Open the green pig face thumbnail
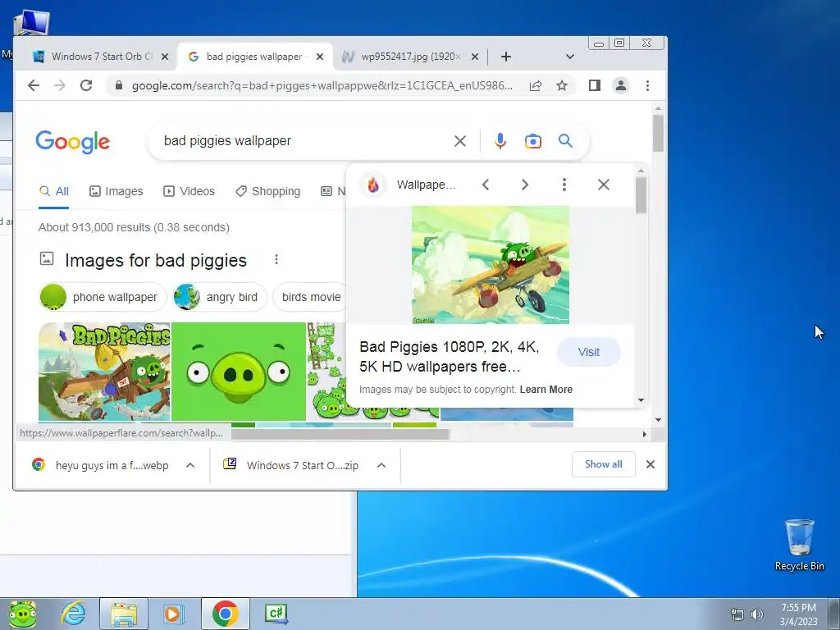The width and height of the screenshot is (840, 630). pyautogui.click(x=239, y=372)
